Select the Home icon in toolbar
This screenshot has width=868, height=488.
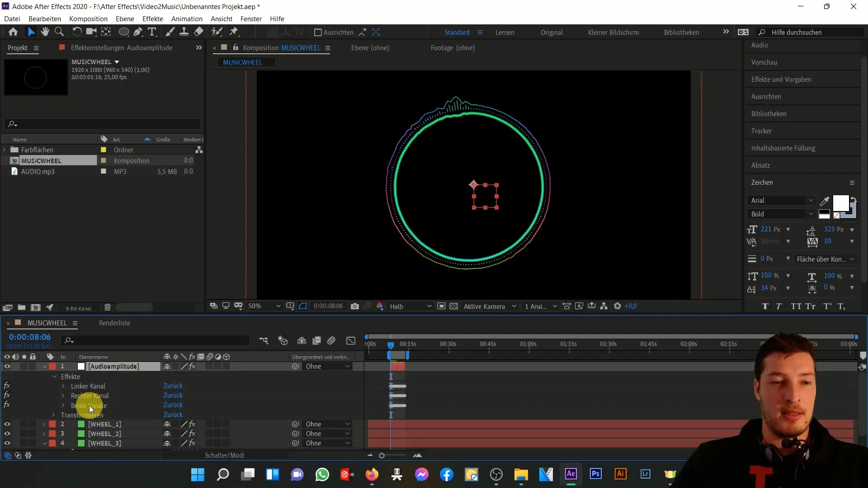[13, 32]
